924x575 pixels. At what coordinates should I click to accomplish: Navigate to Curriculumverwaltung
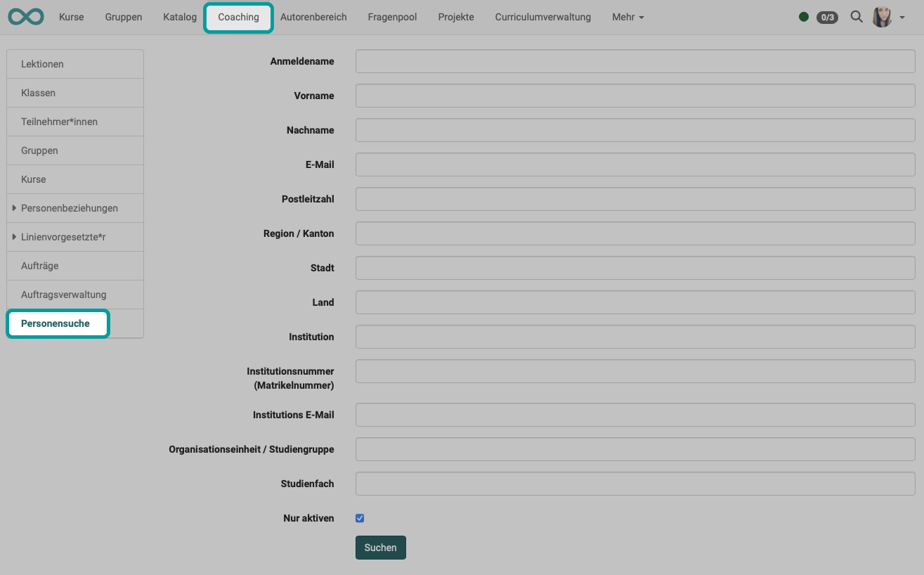click(542, 16)
